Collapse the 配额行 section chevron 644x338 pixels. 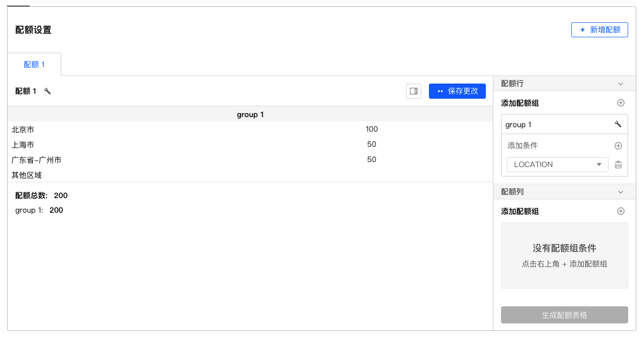[621, 84]
